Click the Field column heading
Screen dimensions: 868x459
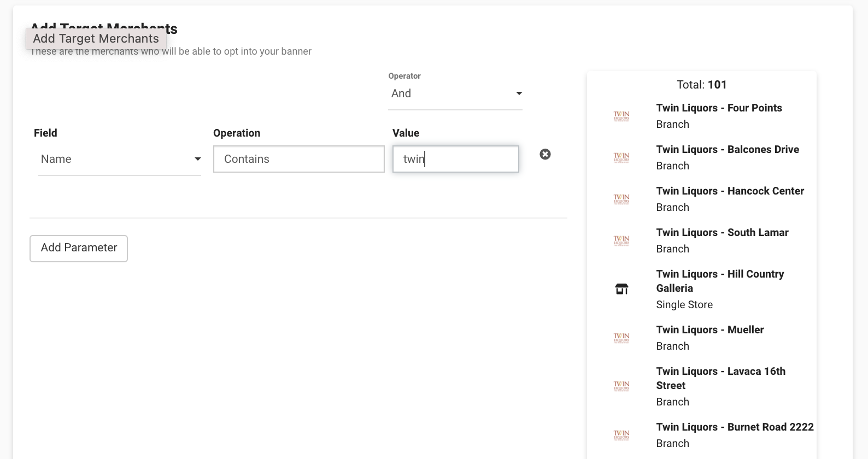[x=45, y=133]
